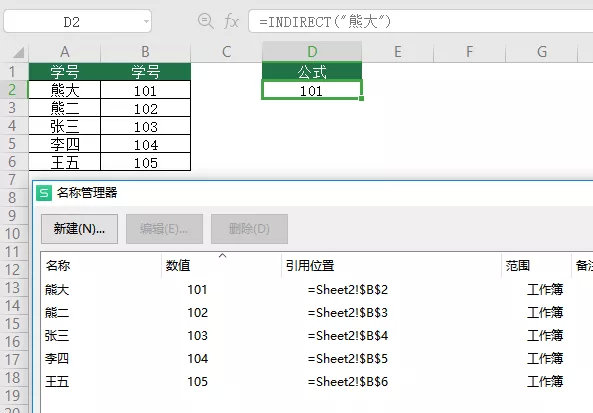Click the 删除(D) button
Image resolution: width=593 pixels, height=413 pixels.
point(249,229)
